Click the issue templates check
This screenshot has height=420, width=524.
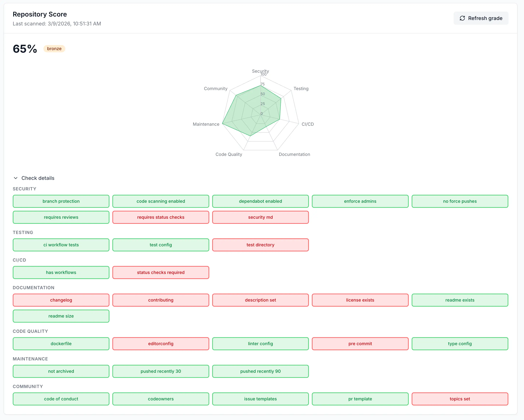[x=260, y=399]
